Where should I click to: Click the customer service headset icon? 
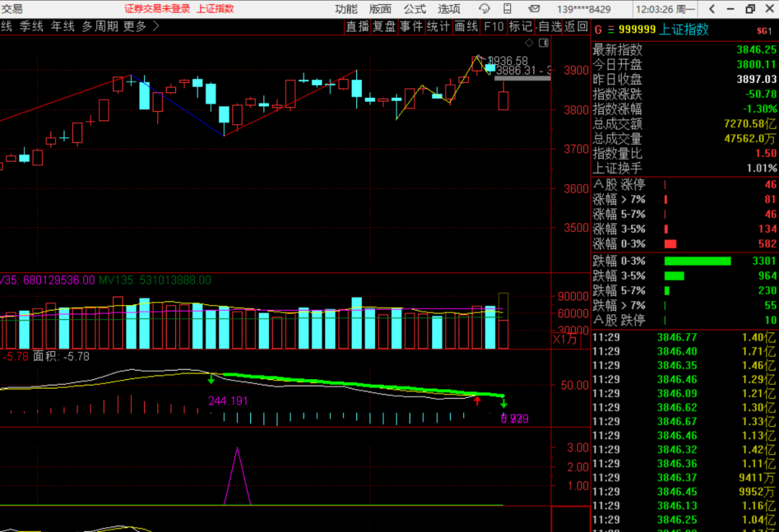(484, 9)
